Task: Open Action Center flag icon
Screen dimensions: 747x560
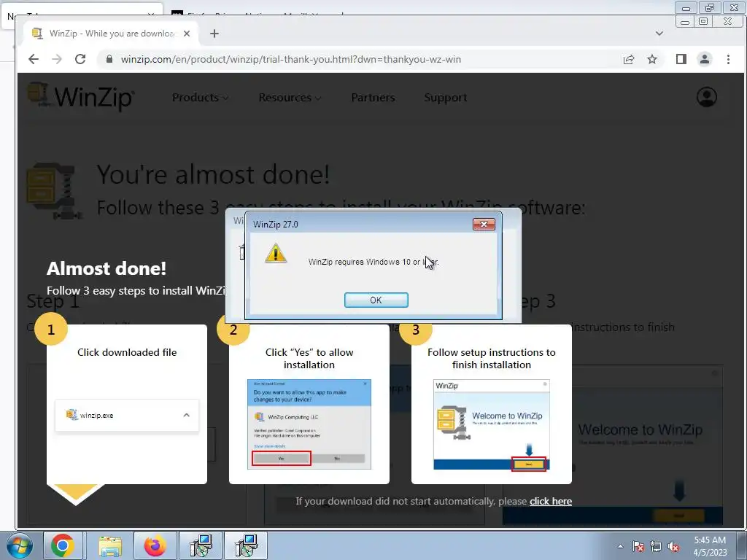Action: click(x=638, y=547)
